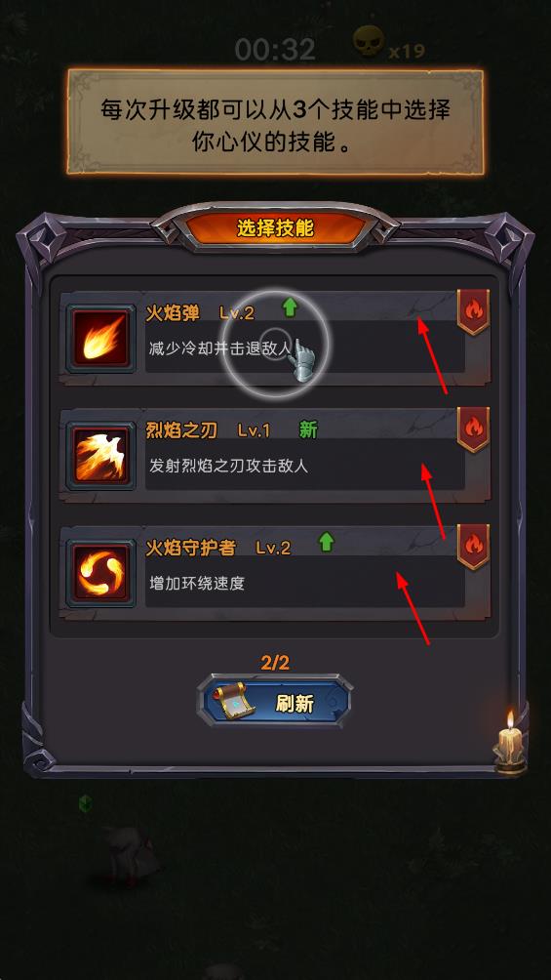The width and height of the screenshot is (551, 980).
Task: Tap the fire banner badge on 火焰守护者 row
Action: click(473, 547)
